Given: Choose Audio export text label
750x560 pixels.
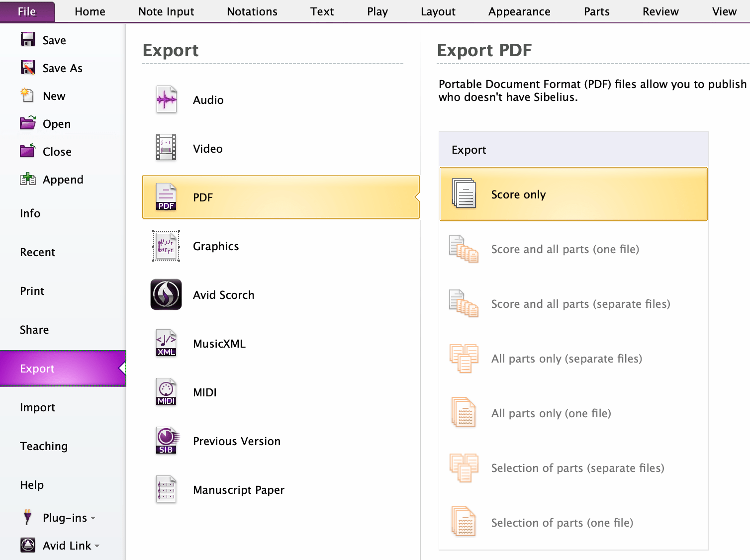Looking at the screenshot, I should point(208,100).
